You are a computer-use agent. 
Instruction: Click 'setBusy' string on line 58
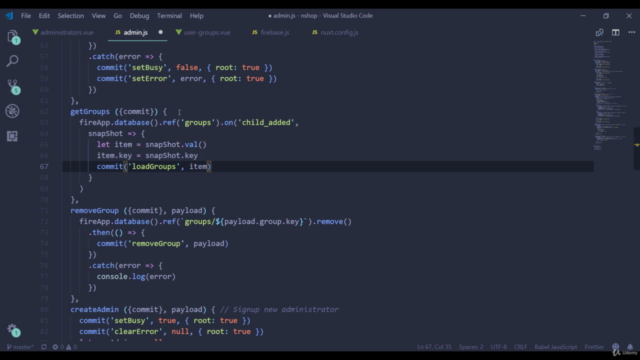point(147,67)
